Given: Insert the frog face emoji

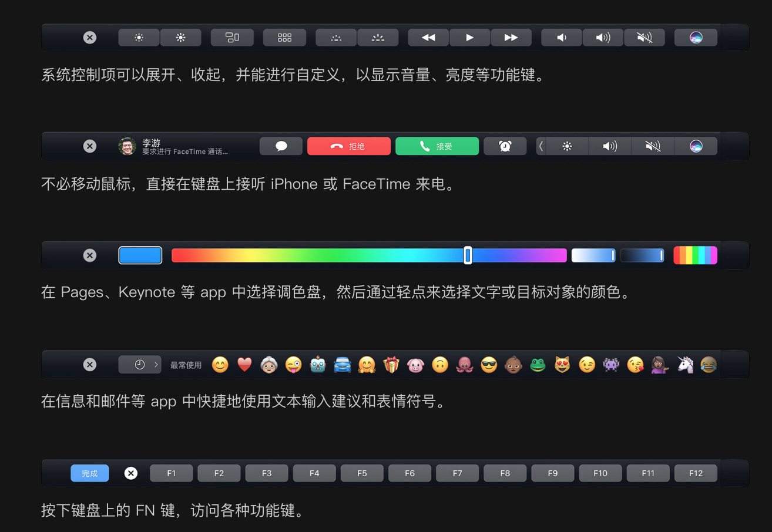Looking at the screenshot, I should tap(538, 365).
